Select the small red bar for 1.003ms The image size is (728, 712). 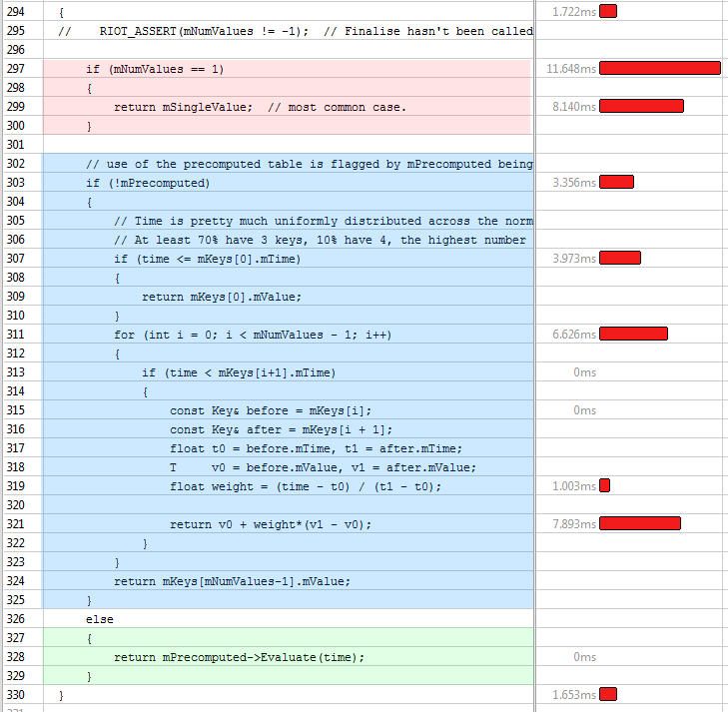click(604, 486)
